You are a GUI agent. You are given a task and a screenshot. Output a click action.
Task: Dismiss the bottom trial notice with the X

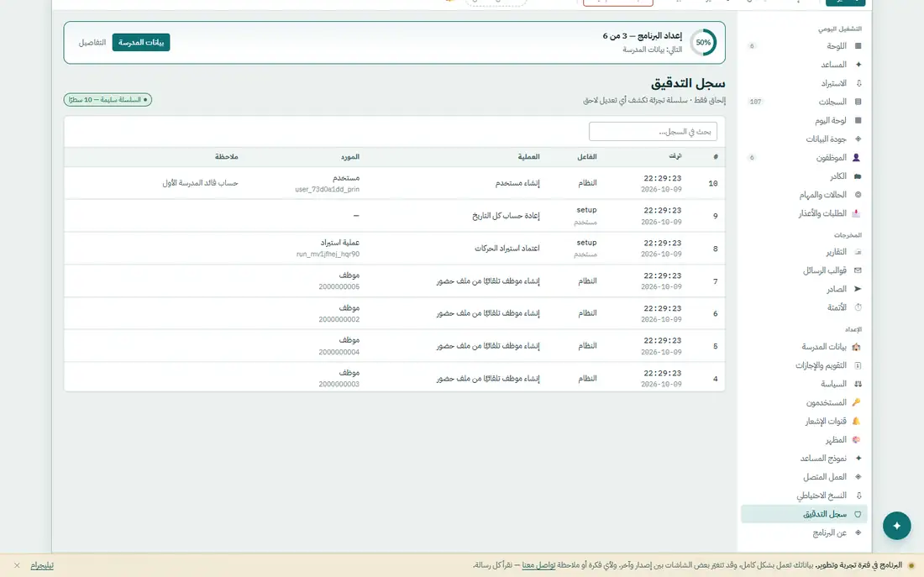17,565
